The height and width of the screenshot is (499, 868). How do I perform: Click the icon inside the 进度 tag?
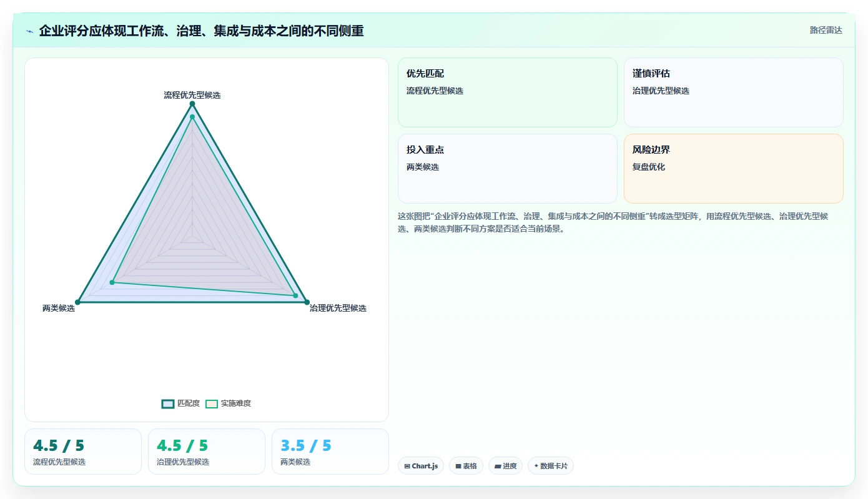(x=498, y=466)
